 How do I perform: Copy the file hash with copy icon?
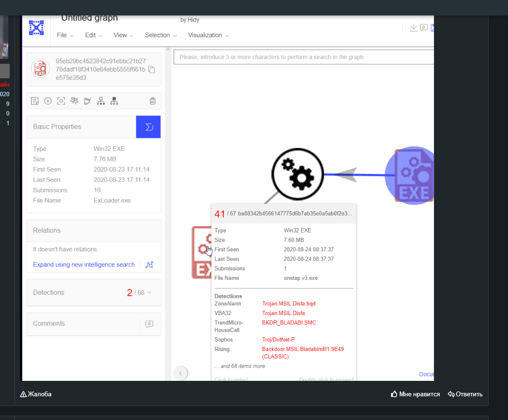point(151,70)
